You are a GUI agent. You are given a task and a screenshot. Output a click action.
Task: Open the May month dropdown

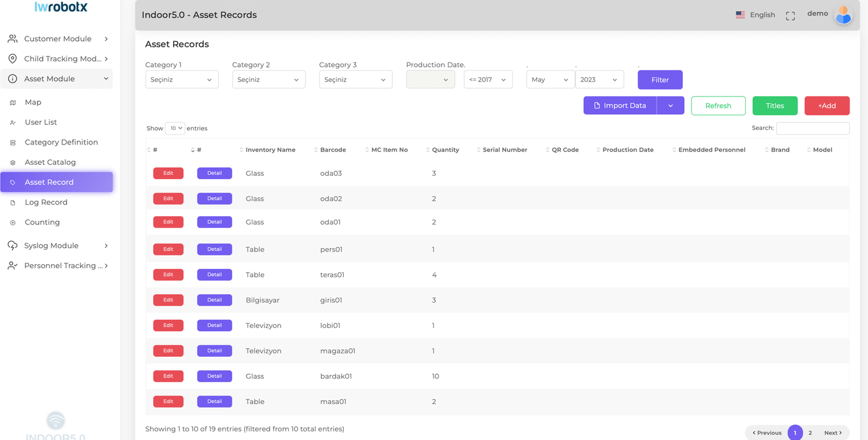click(550, 80)
